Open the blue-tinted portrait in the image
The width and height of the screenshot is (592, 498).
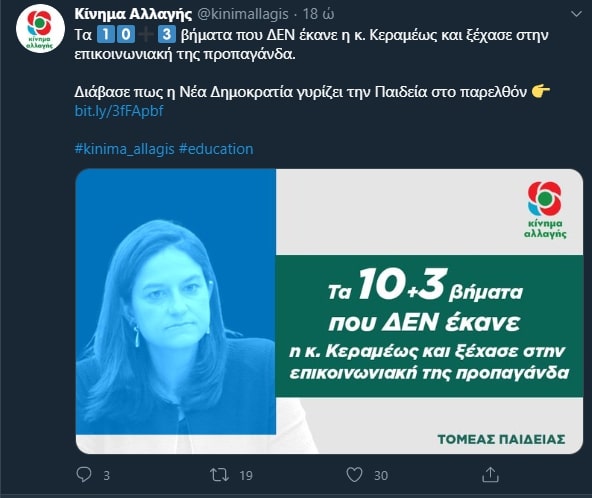click(176, 302)
